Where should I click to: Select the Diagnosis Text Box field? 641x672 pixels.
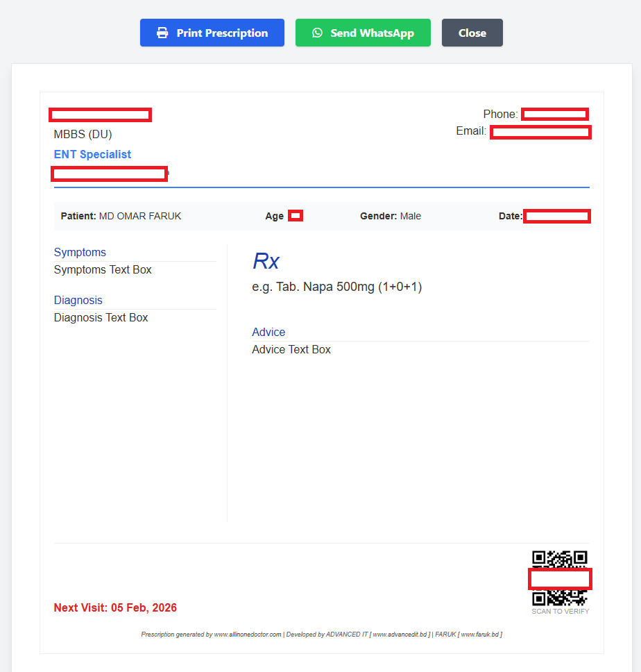[101, 317]
